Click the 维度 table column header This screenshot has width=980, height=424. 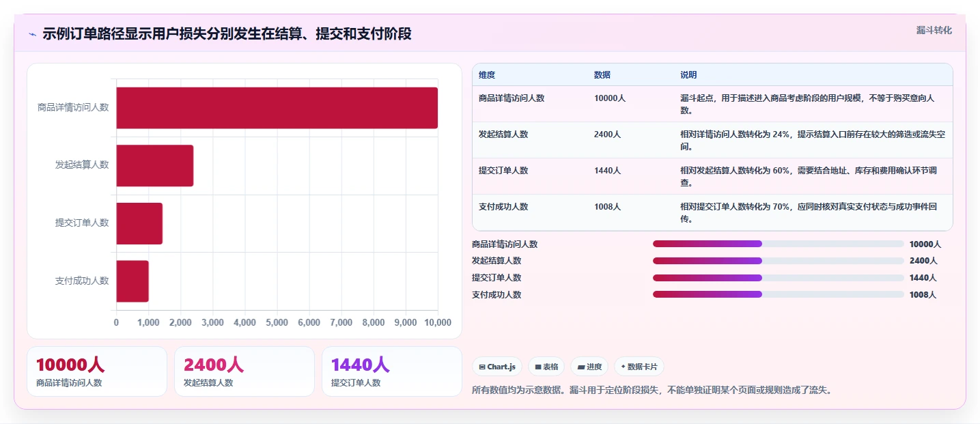click(487, 75)
